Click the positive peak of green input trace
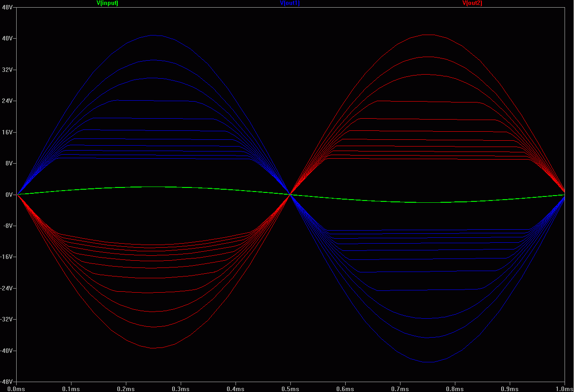Viewport: 574px width, 392px height. click(154, 187)
